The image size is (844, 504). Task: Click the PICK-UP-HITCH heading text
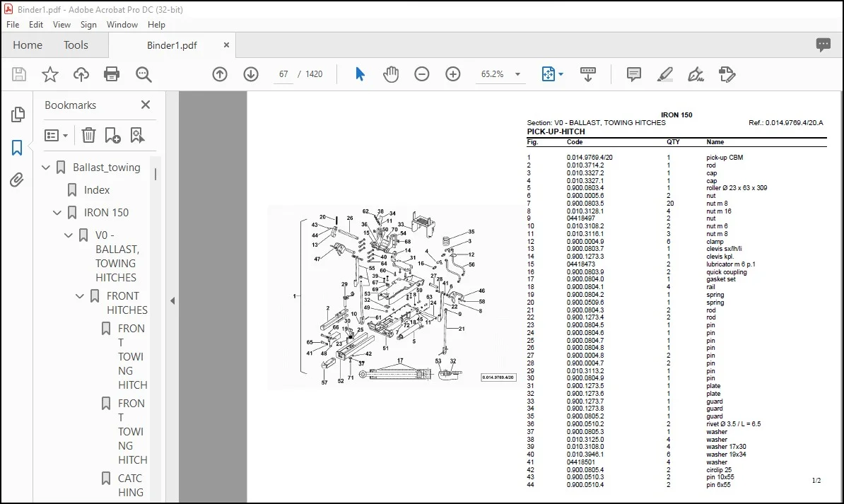click(556, 131)
